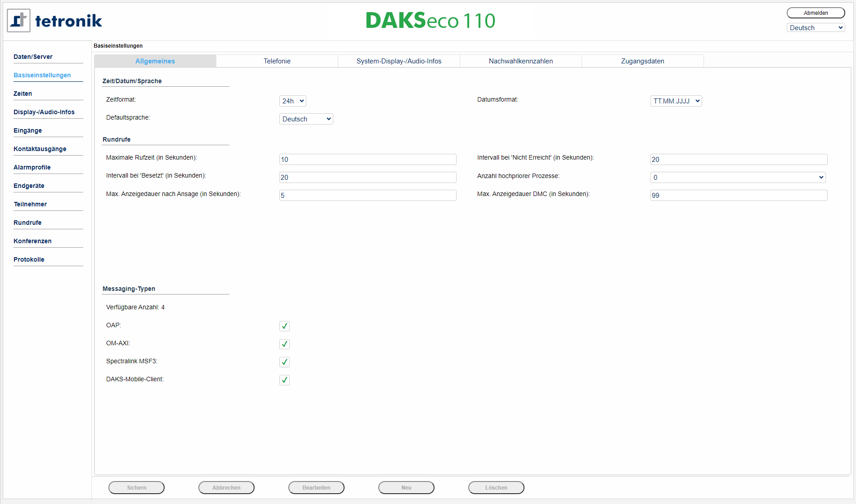This screenshot has width=856, height=504.
Task: Open Daten/Server in the sidebar
Action: click(33, 57)
